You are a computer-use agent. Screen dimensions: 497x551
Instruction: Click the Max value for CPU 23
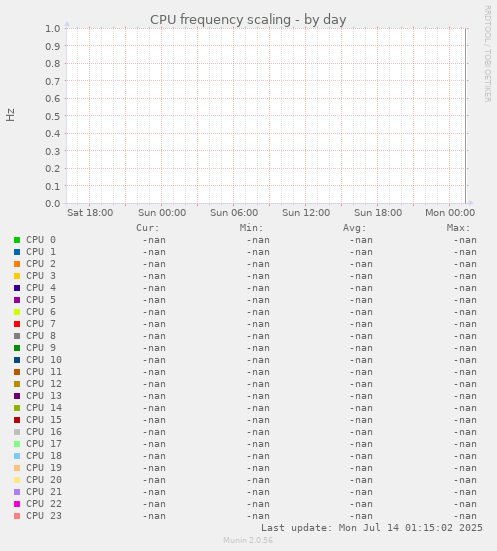pos(465,516)
